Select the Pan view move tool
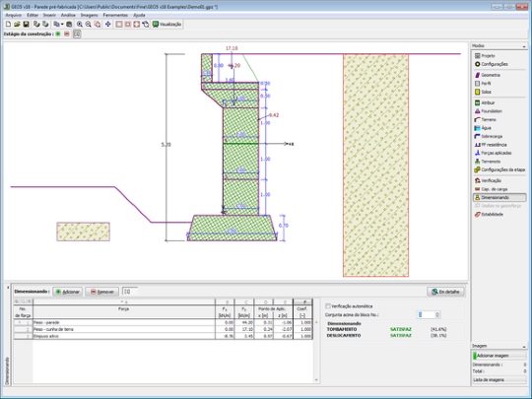Screen dimensions: 532x399 [x=108, y=24]
